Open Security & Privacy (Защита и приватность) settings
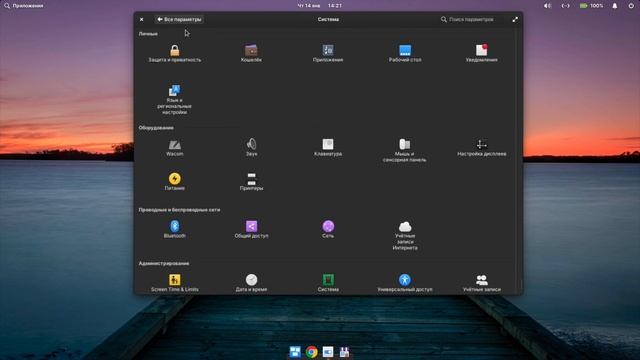Screen dimensions: 640x360 174,53
